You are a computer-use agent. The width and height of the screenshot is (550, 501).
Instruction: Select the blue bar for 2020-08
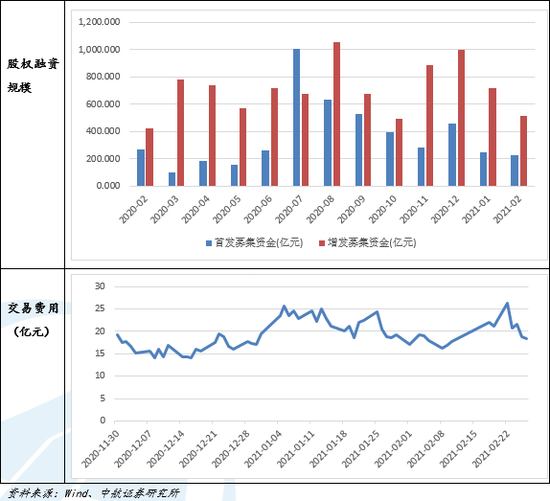[328, 143]
